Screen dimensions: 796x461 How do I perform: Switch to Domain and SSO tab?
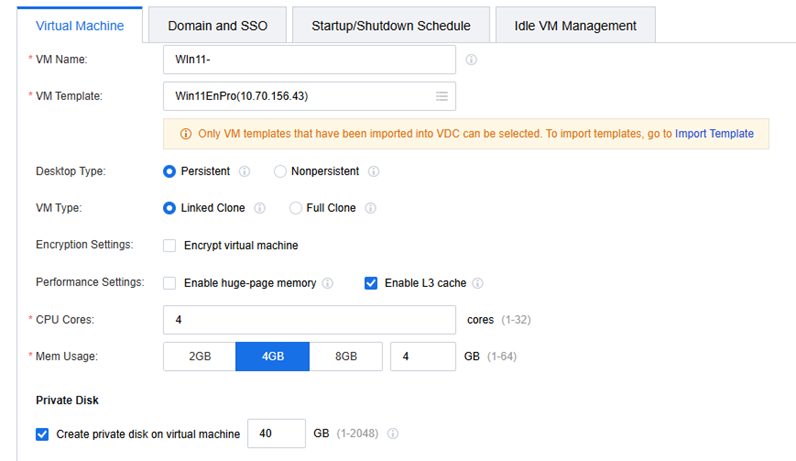coord(215,26)
